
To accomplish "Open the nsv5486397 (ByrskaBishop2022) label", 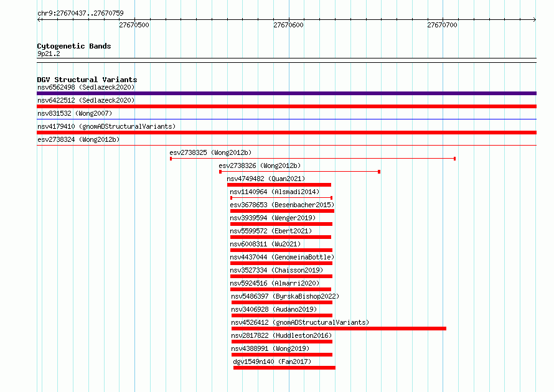I will 285,296.
